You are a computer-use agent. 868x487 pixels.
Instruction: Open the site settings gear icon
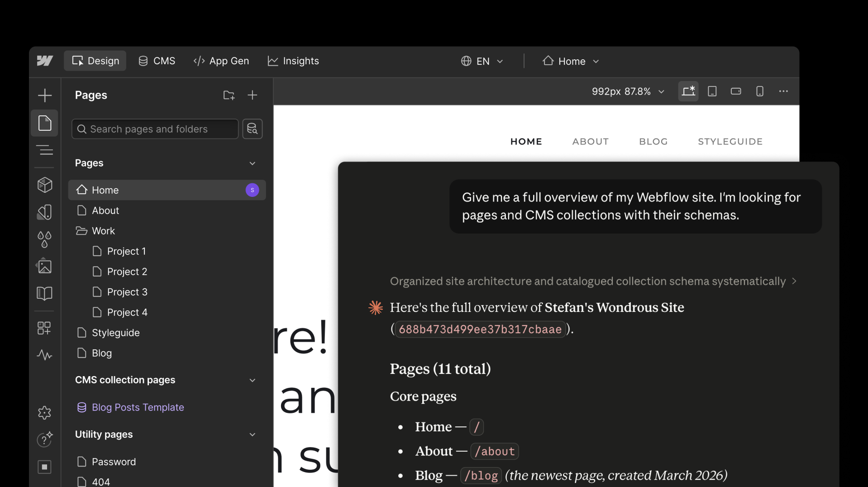[44, 412]
